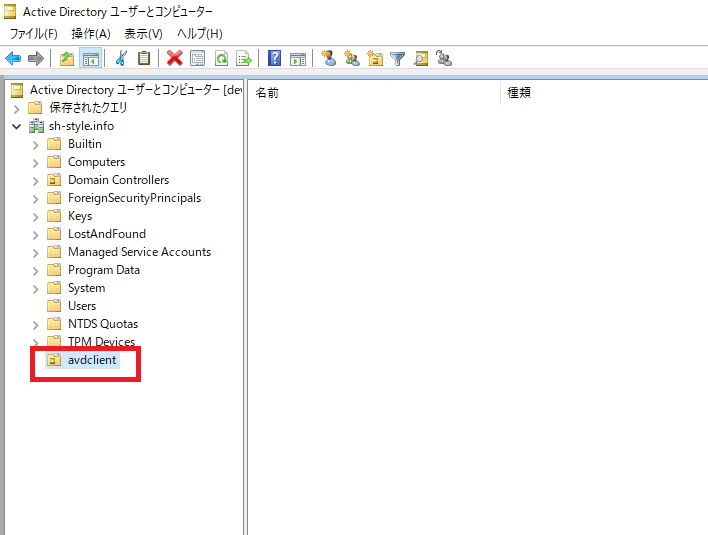Click the funnel Filter Options icon
Viewport: 708px width, 535px height.
(x=398, y=59)
